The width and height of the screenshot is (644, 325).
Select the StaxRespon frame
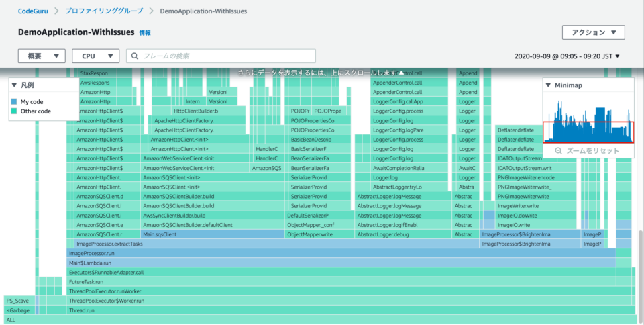105,73
